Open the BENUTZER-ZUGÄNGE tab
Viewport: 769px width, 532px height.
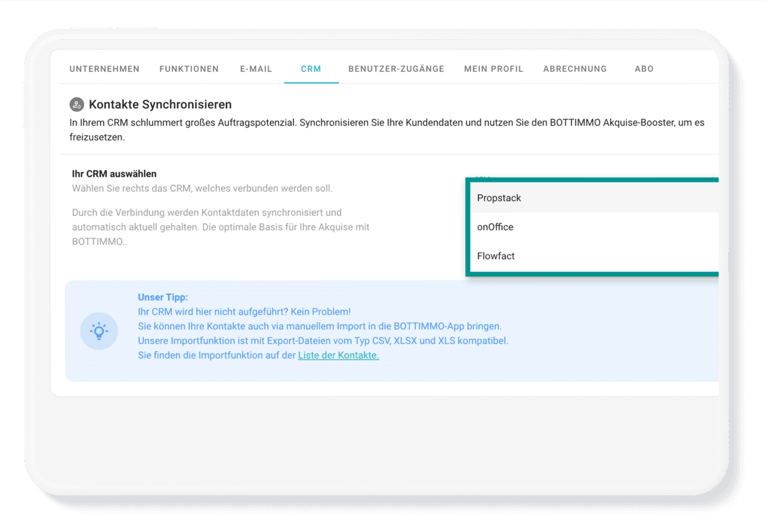coord(397,68)
